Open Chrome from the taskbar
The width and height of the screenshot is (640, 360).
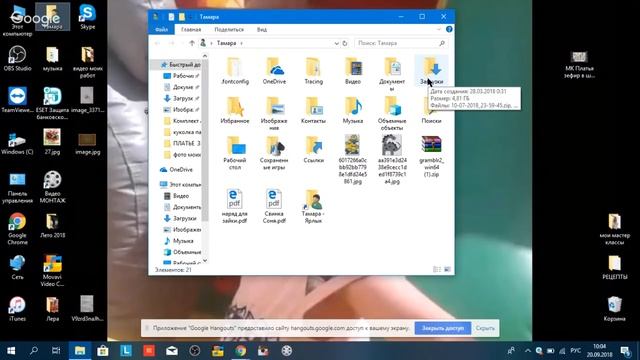241,351
